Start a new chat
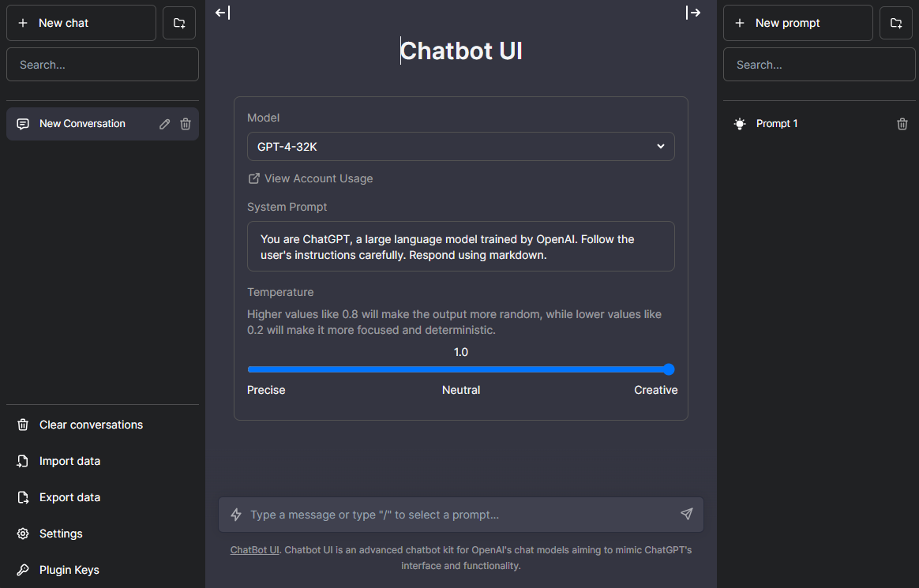 tap(81, 23)
